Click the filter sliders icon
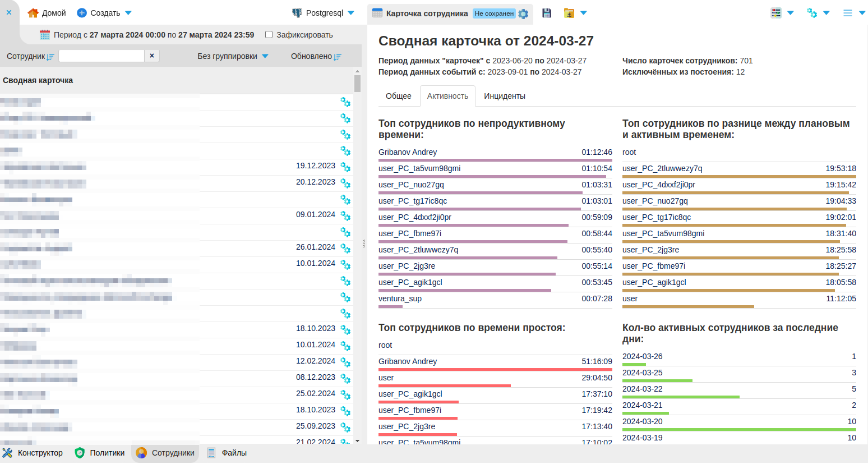Image resolution: width=868 pixels, height=464 pixels. point(776,13)
